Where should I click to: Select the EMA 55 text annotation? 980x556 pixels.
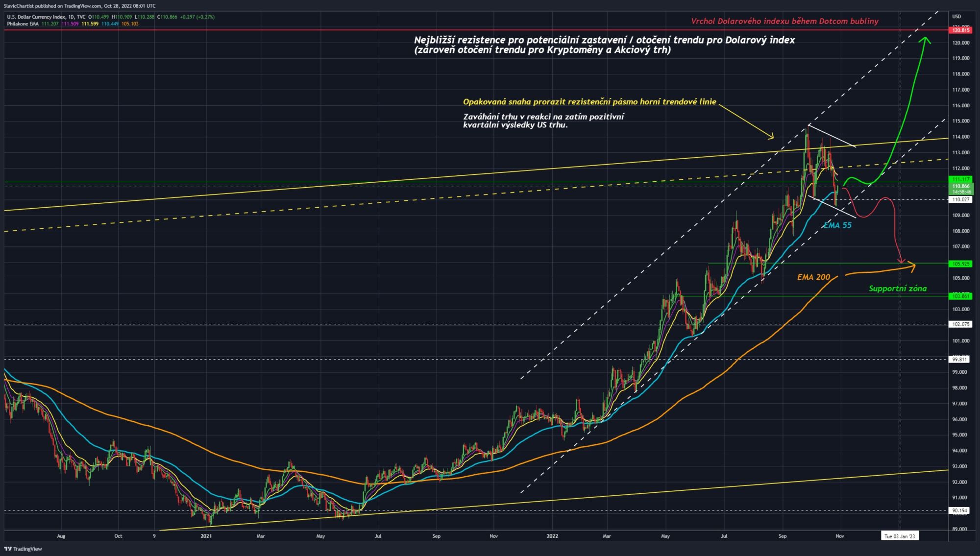click(837, 225)
